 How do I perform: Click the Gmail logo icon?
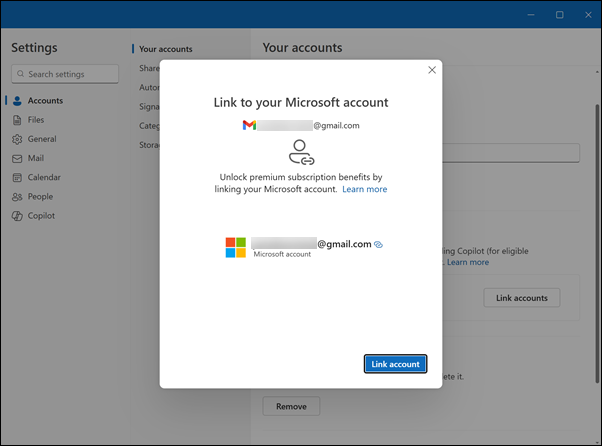[x=249, y=125]
